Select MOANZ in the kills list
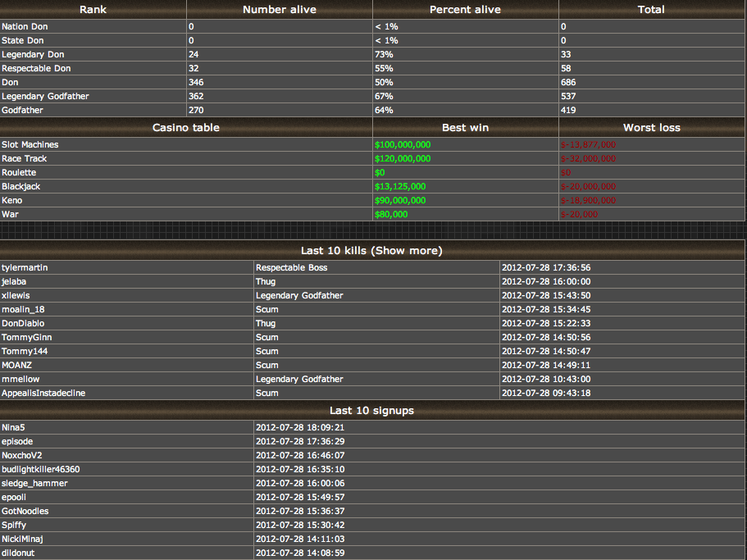Image resolution: width=747 pixels, height=560 pixels. coord(16,365)
